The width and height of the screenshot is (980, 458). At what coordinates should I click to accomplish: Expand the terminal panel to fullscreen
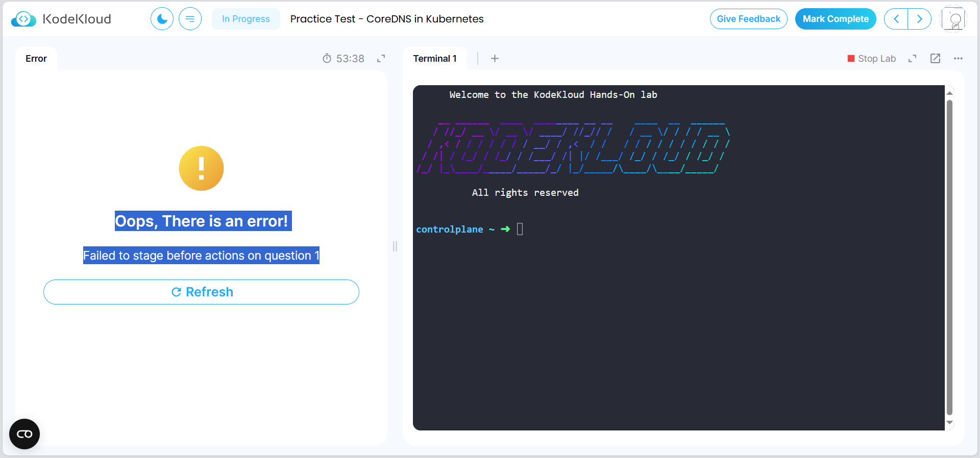click(913, 59)
